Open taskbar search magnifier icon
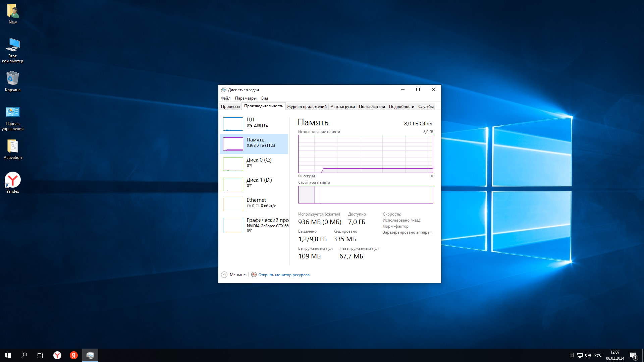 point(24,355)
